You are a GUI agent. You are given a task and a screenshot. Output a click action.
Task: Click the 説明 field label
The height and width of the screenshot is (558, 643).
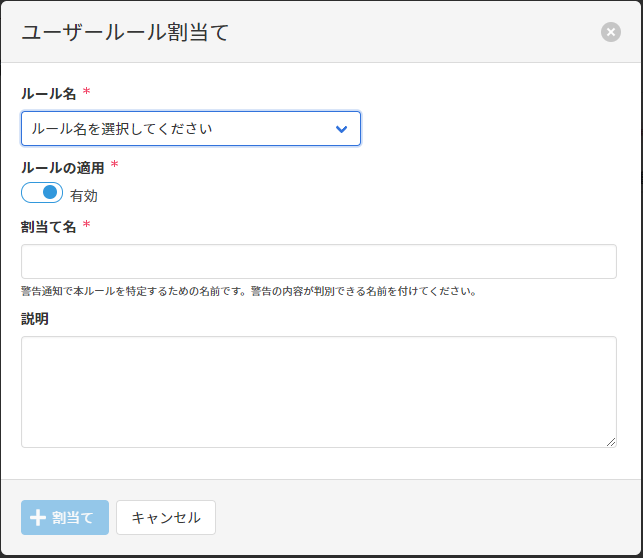[35, 319]
